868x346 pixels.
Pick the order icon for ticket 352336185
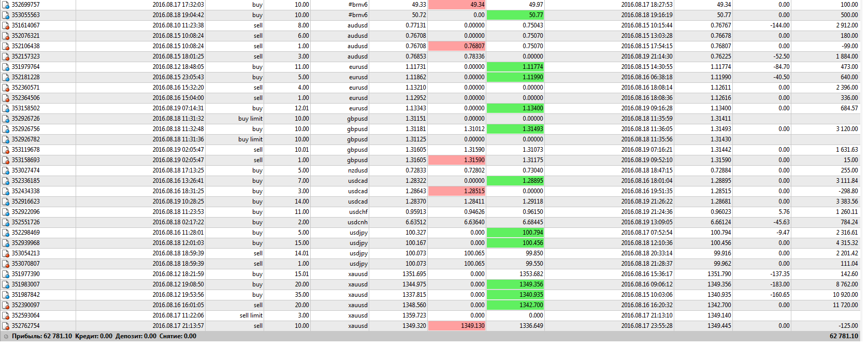coord(6,181)
